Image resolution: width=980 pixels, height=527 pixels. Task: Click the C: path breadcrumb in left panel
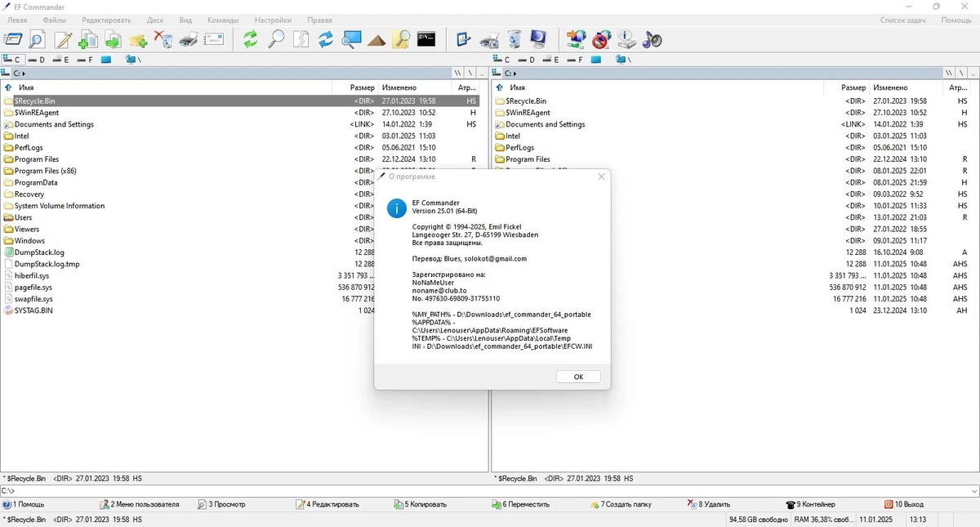pos(18,74)
